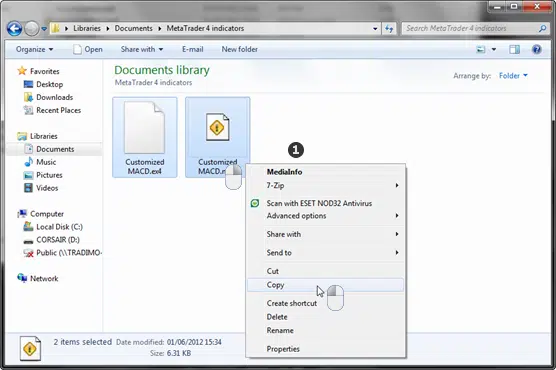Click the search magnifier icon
The height and width of the screenshot is (370, 556).
[x=542, y=28]
